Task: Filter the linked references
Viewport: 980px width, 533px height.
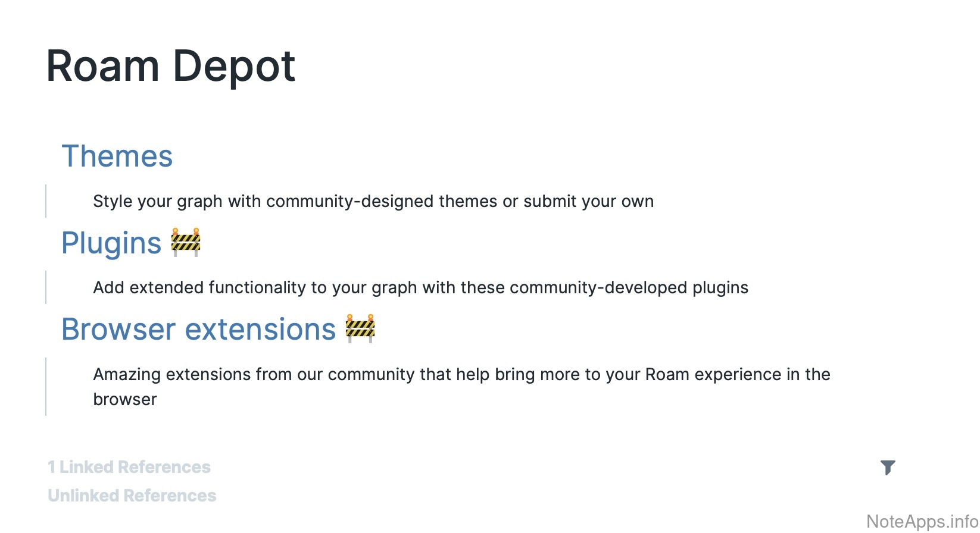Action: (888, 468)
